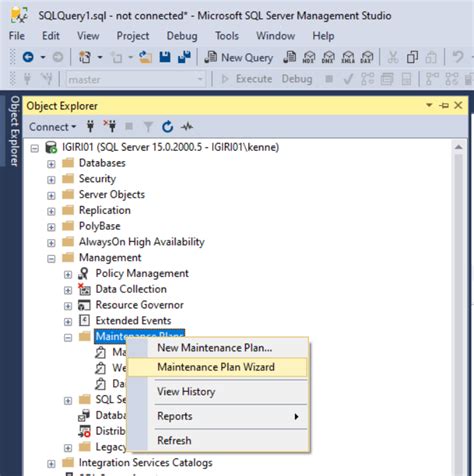The image size is (474, 476).
Task: Click the Execute query button
Action: point(247,79)
